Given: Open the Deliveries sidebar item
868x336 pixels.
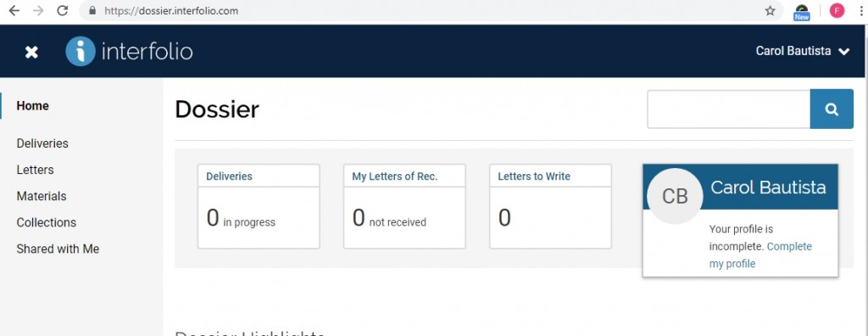Looking at the screenshot, I should pos(42,143).
